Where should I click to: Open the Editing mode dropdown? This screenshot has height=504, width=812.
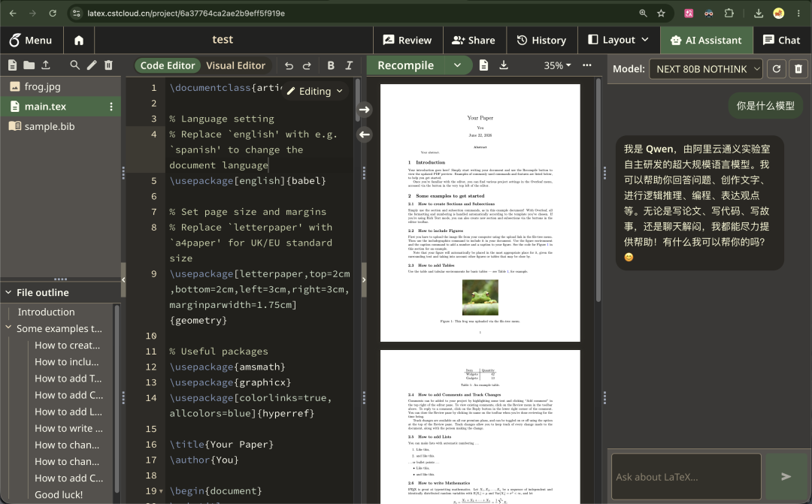(x=315, y=91)
